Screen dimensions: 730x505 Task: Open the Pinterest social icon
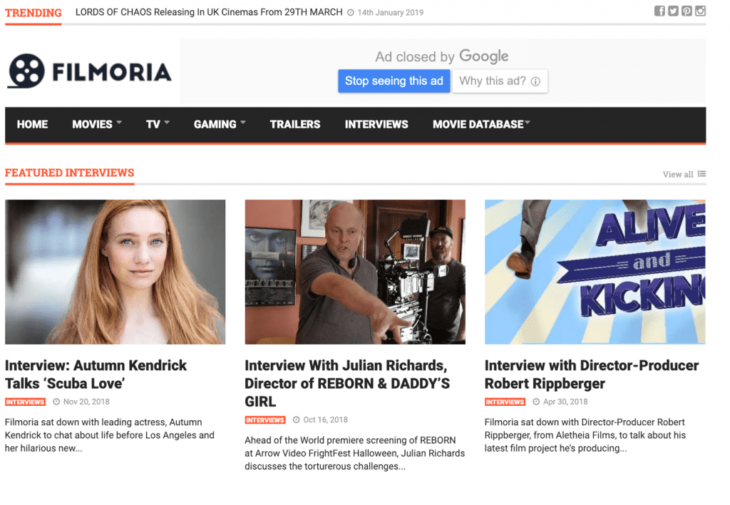(x=687, y=11)
